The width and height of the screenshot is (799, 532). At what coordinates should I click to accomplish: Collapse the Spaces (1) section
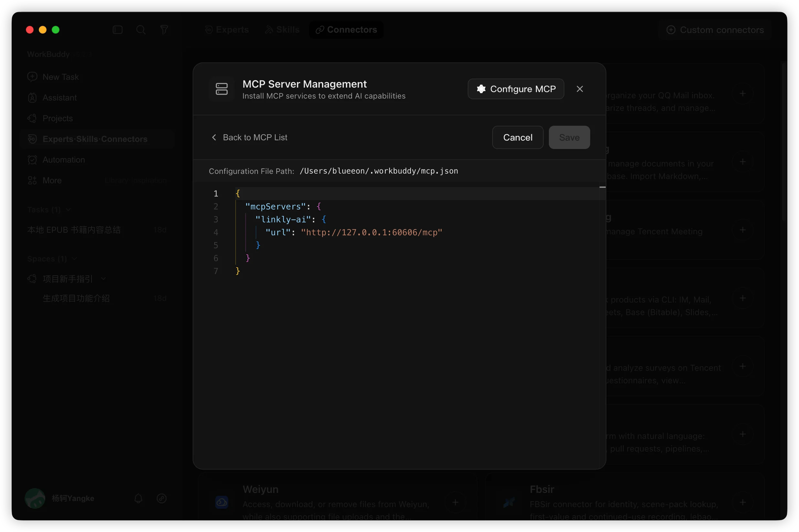click(x=74, y=259)
